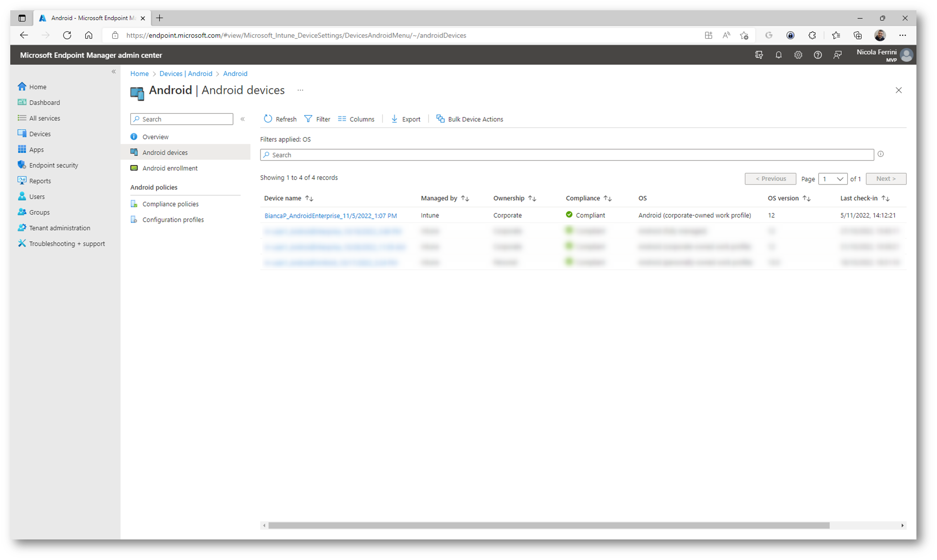The height and width of the screenshot is (560, 937).
Task: Open Bulk Device Actions
Action: [470, 119]
